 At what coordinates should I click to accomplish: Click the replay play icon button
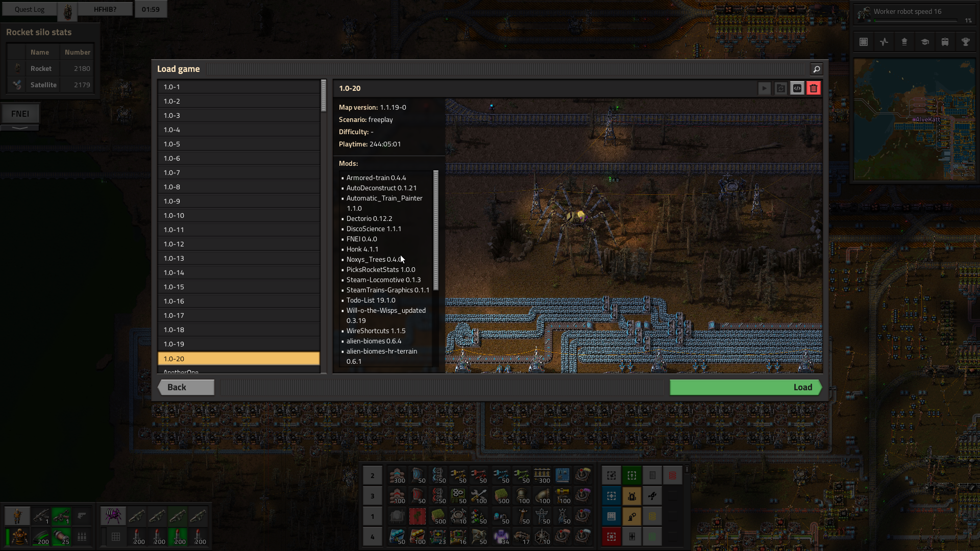pyautogui.click(x=764, y=88)
